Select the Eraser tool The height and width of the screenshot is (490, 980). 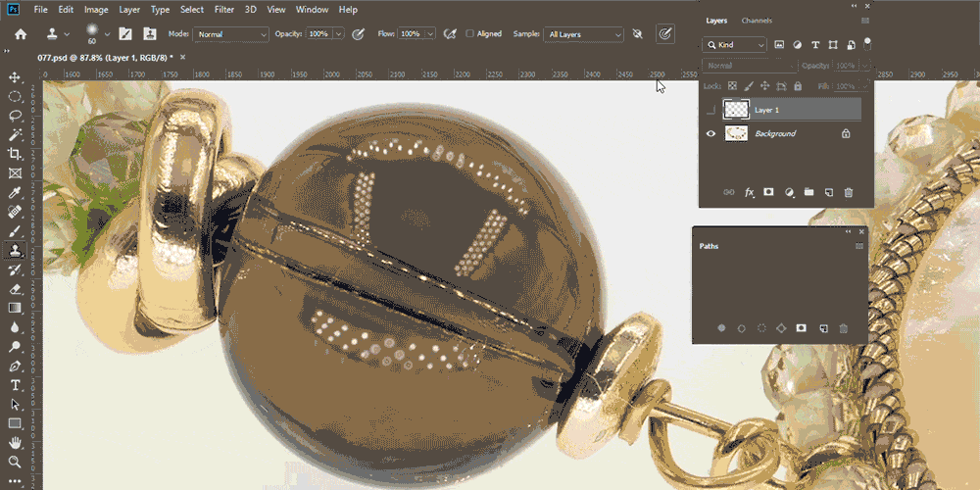(x=15, y=289)
